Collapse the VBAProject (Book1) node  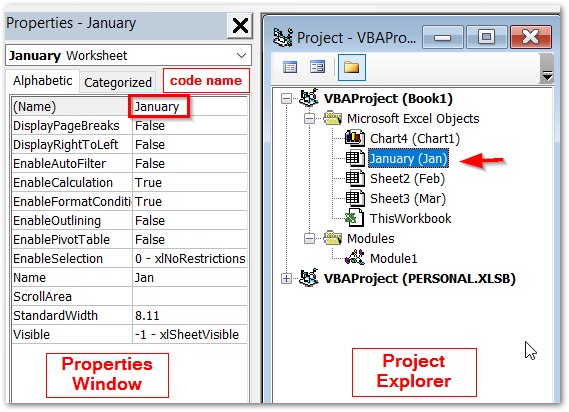pyautogui.click(x=286, y=98)
